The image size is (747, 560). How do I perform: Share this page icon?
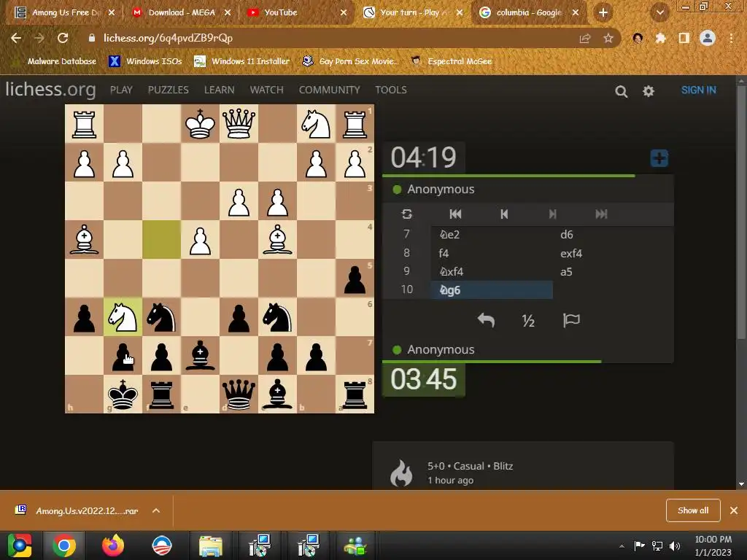coord(584,39)
